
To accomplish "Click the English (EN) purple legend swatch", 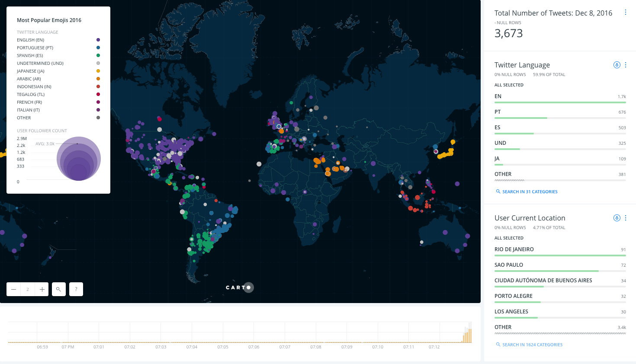I will (x=98, y=40).
